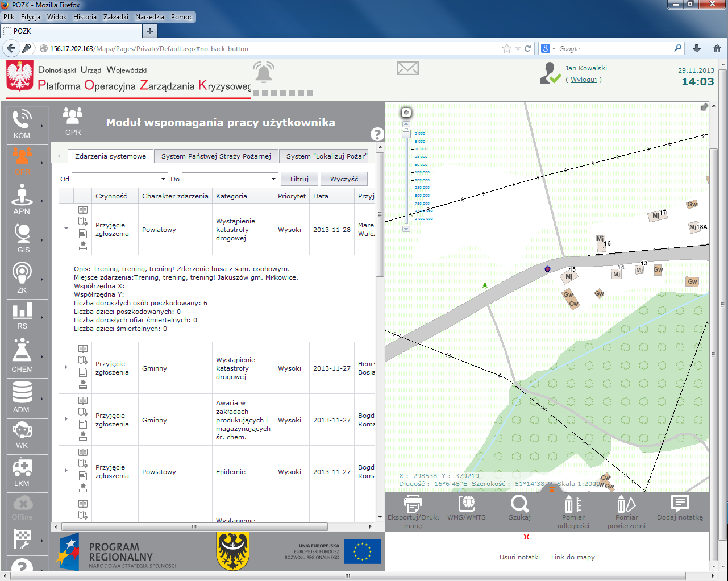Select Pomiar odległości measurement tool

click(573, 512)
